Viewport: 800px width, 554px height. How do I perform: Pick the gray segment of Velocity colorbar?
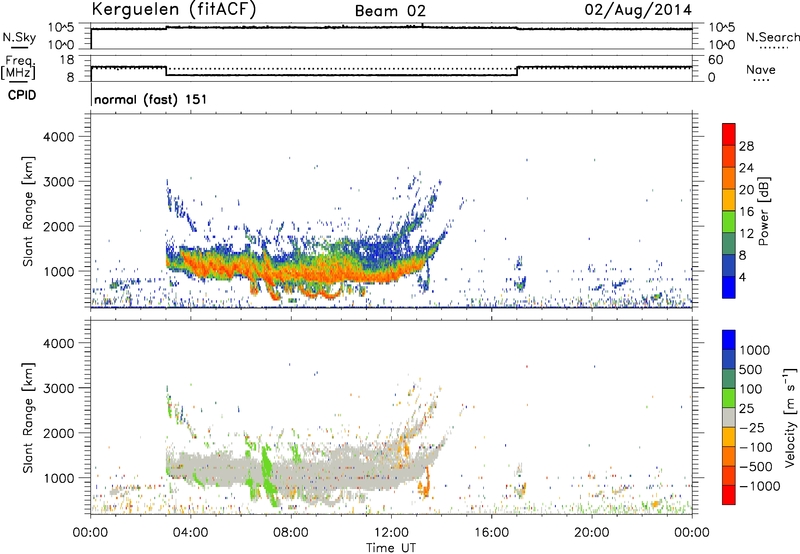coord(729,418)
